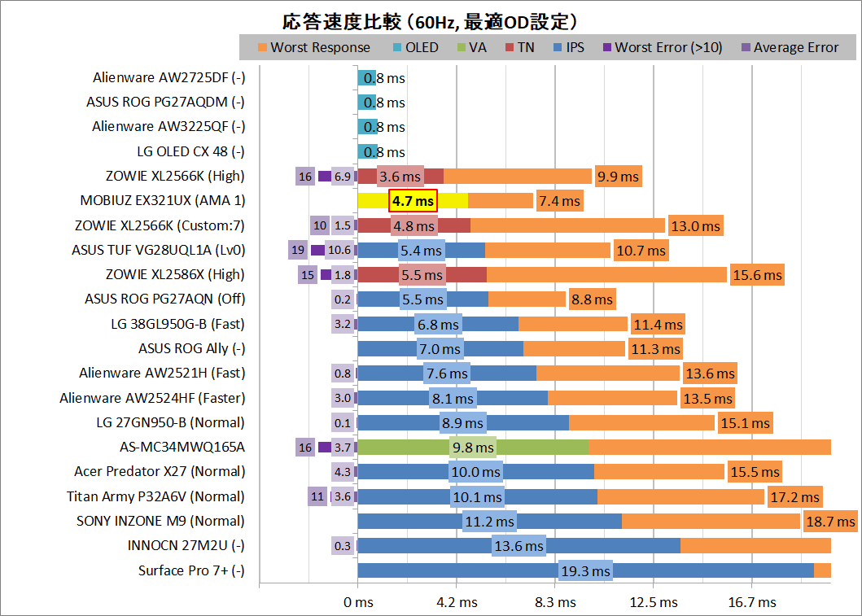This screenshot has width=862, height=616.
Task: Click the ASUS ROG PG27AQDM (-) label
Action: coord(165,103)
